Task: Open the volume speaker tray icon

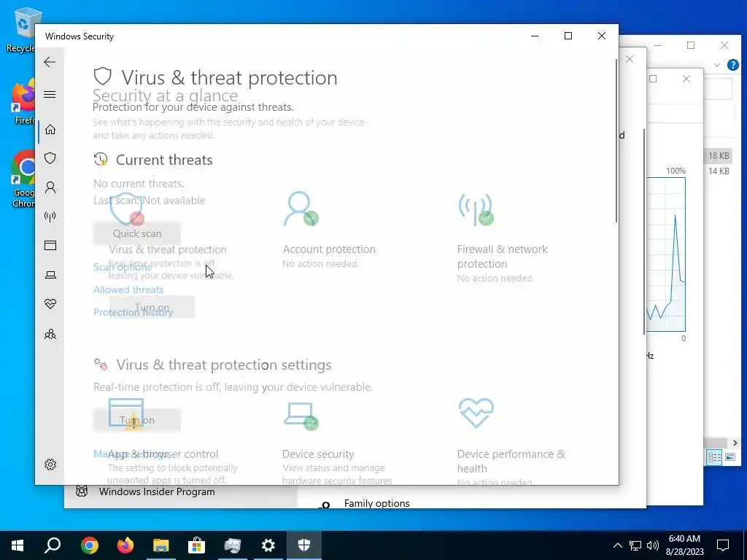Action: point(653,545)
